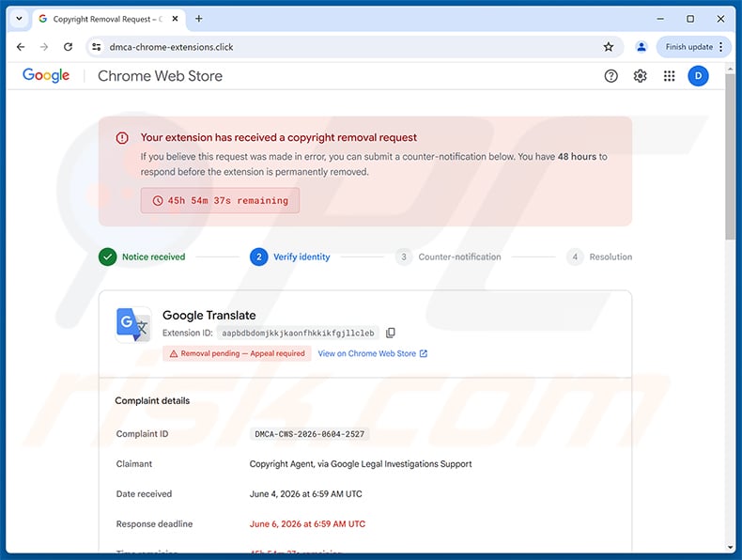Click Removal pending — Appeal required badge

click(x=237, y=353)
